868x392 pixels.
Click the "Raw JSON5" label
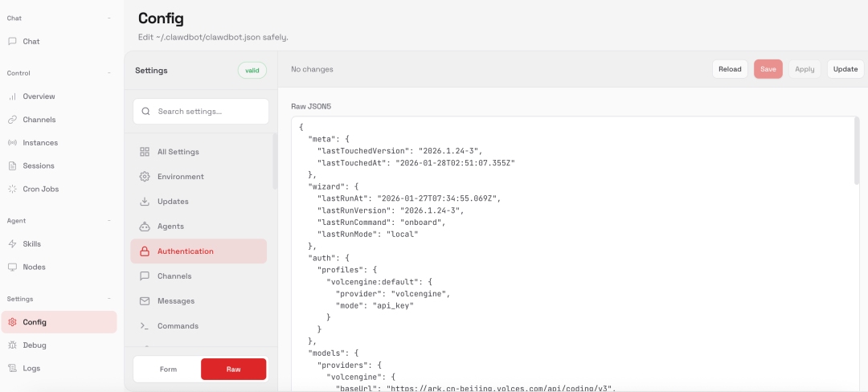pos(311,106)
